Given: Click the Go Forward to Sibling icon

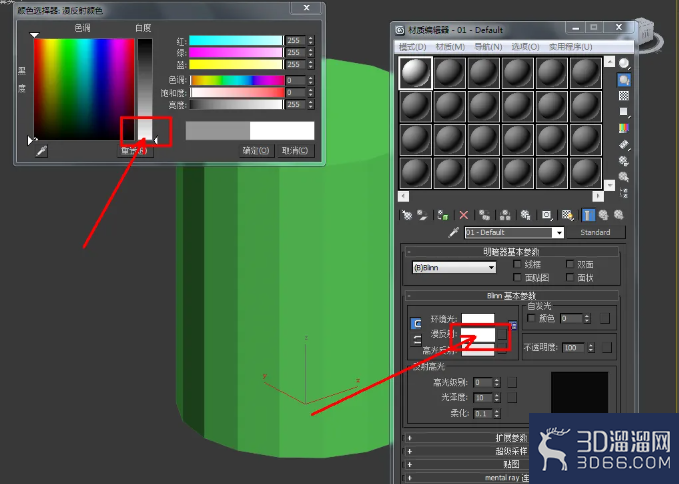Looking at the screenshot, I should pyautogui.click(x=619, y=215).
